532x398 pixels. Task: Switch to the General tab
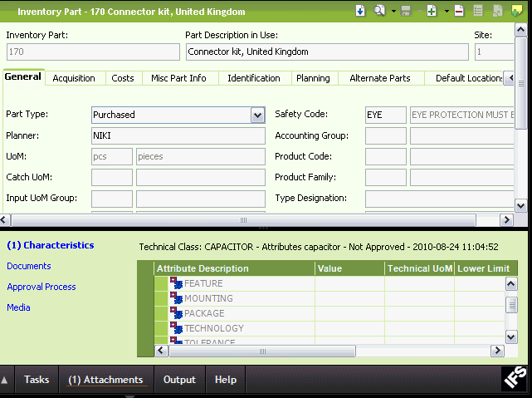23,76
